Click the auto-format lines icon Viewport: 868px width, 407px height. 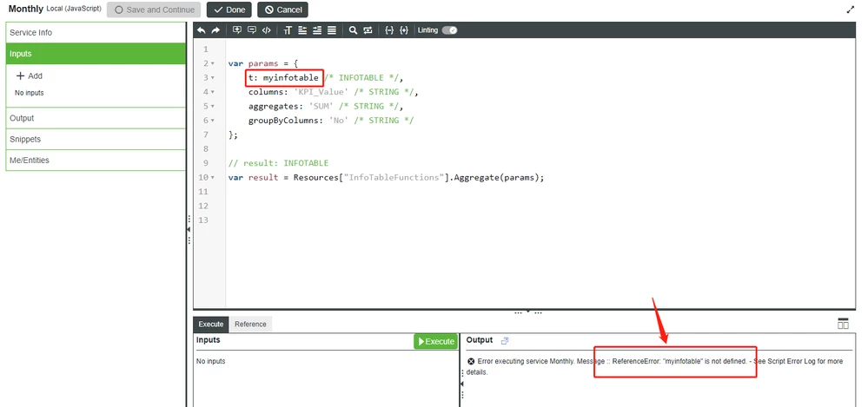click(332, 30)
